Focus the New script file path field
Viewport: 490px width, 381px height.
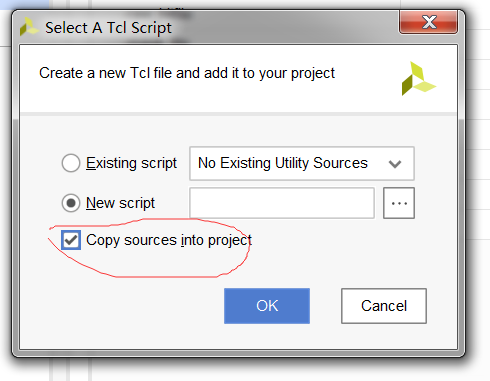[282, 203]
